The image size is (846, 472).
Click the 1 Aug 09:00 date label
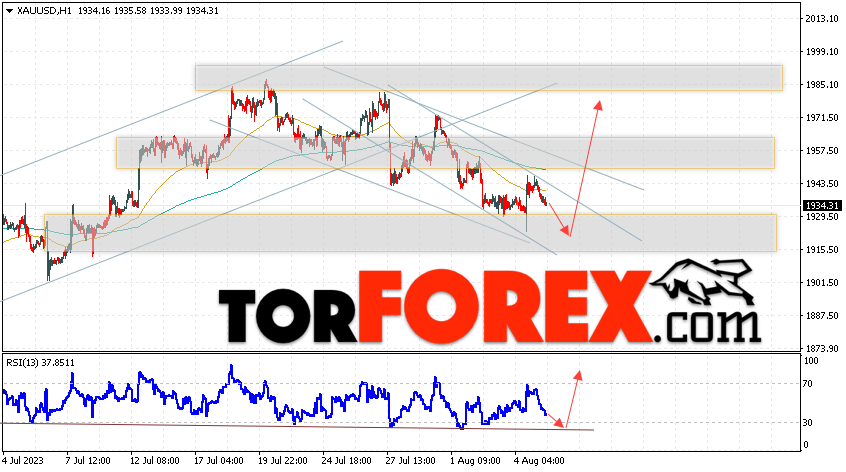pos(475,461)
